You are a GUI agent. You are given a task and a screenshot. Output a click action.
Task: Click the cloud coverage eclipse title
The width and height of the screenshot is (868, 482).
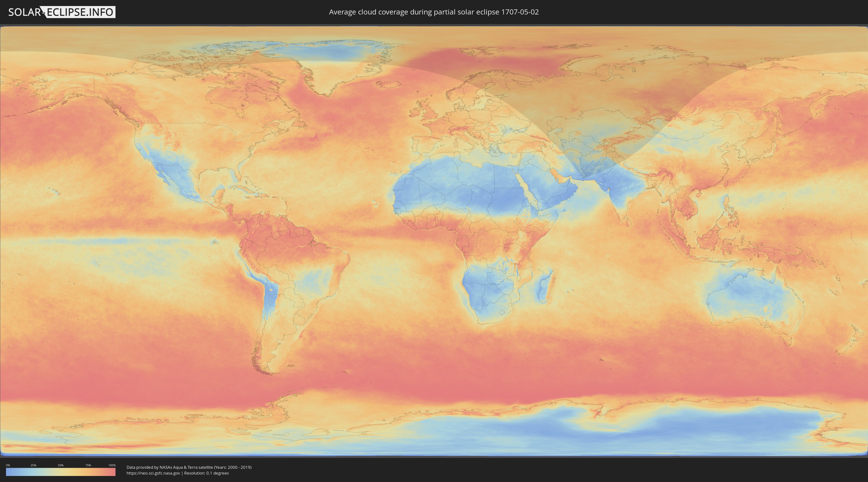(x=434, y=12)
